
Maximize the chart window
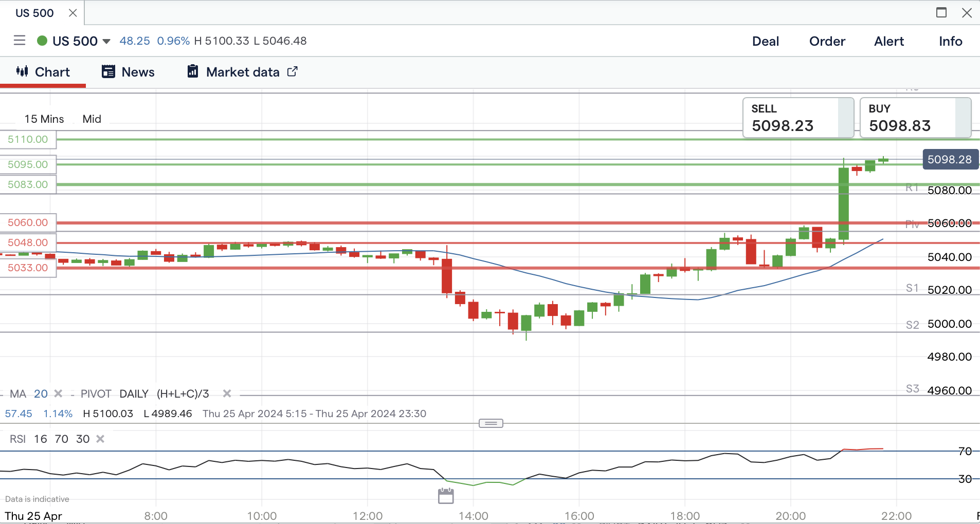coord(941,12)
